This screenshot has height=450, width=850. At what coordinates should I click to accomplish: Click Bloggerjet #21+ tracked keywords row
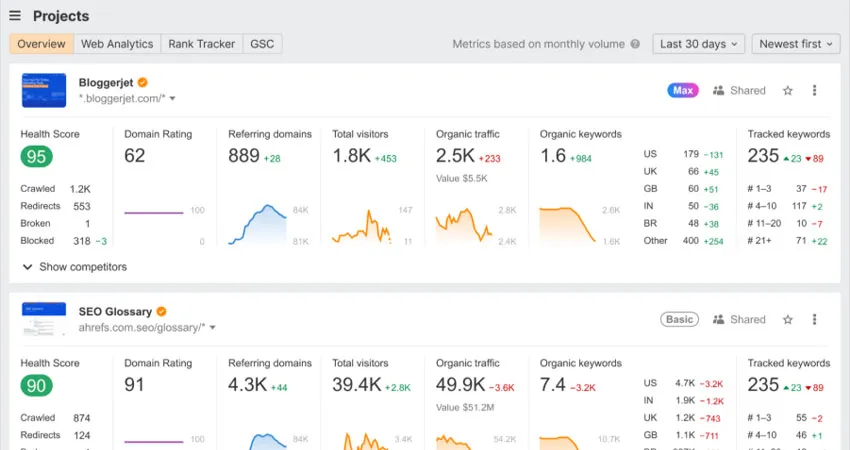coord(788,241)
